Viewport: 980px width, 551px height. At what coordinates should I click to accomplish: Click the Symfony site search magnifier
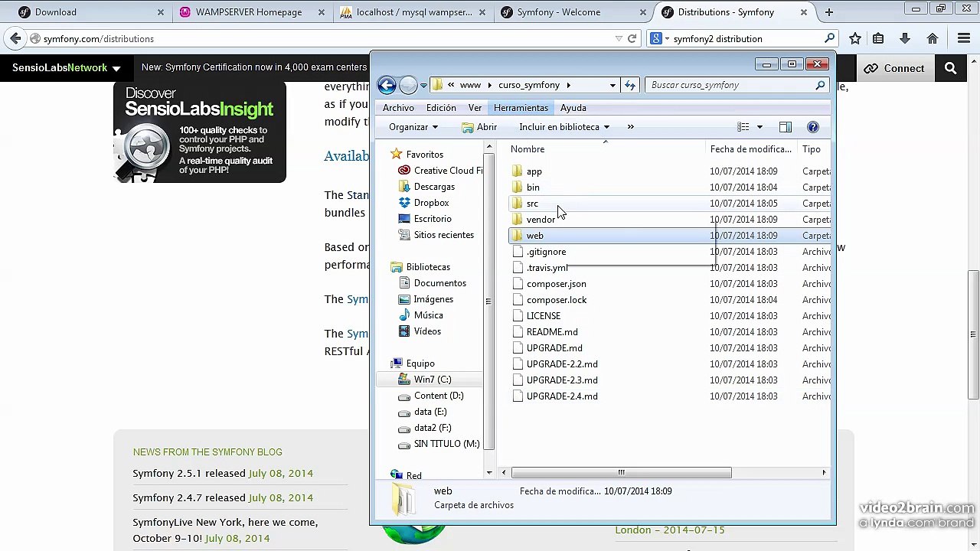click(951, 68)
